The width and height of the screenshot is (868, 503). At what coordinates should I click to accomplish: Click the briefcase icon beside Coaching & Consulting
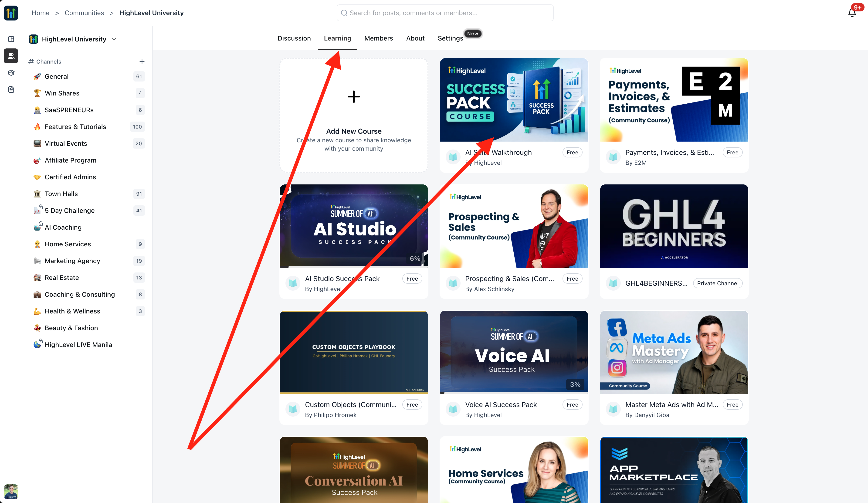tap(37, 295)
